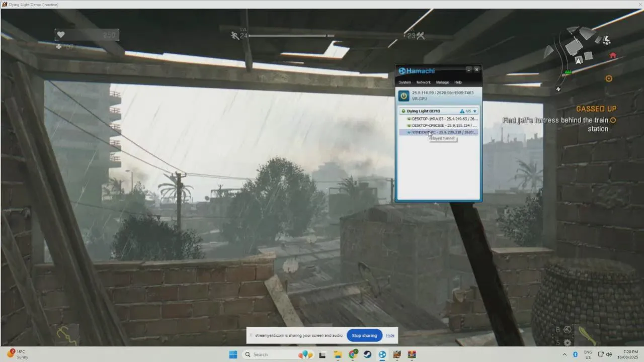Screen dimensions: 644x362
Task: Click the Stop sharing button
Action: [364, 335]
